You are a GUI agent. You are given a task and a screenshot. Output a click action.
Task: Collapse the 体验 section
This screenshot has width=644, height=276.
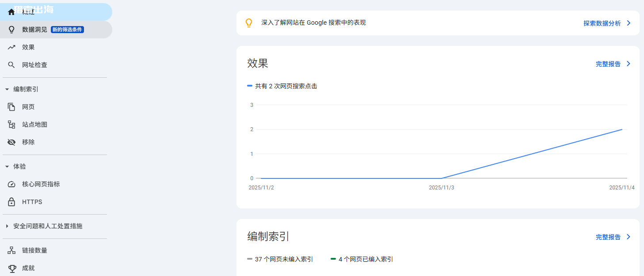[x=6, y=166]
